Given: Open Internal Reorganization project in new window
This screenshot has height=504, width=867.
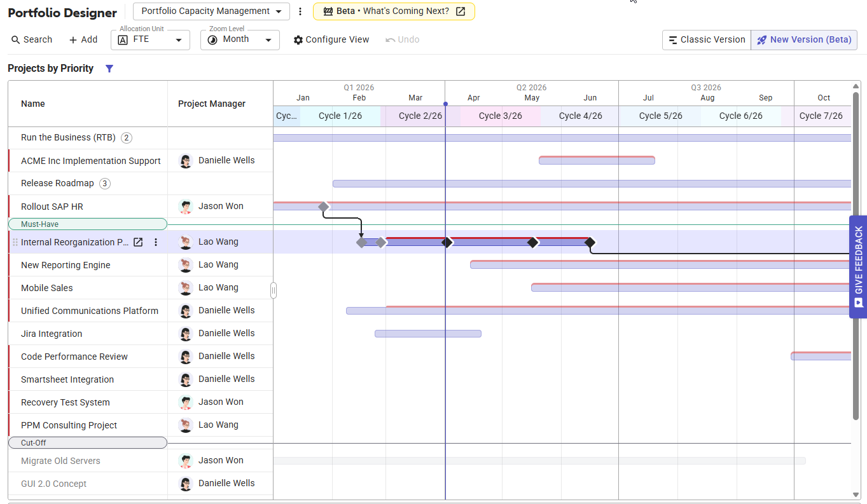Looking at the screenshot, I should click(137, 242).
